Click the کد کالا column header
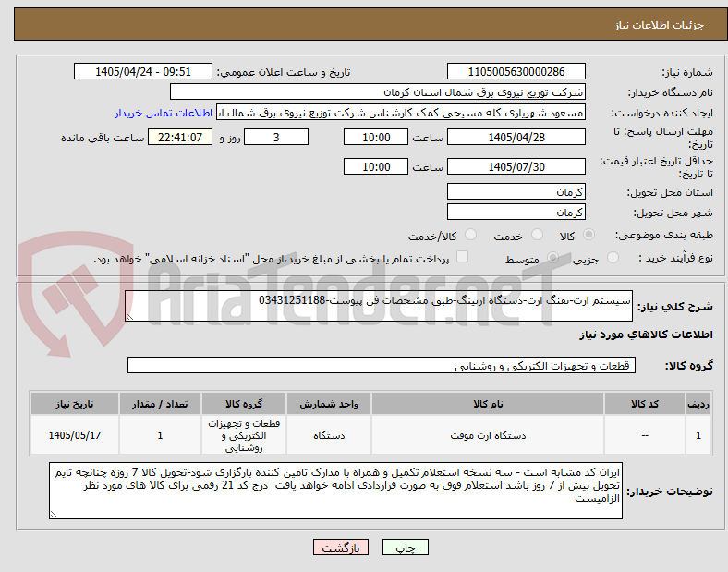728x572 pixels. click(645, 404)
